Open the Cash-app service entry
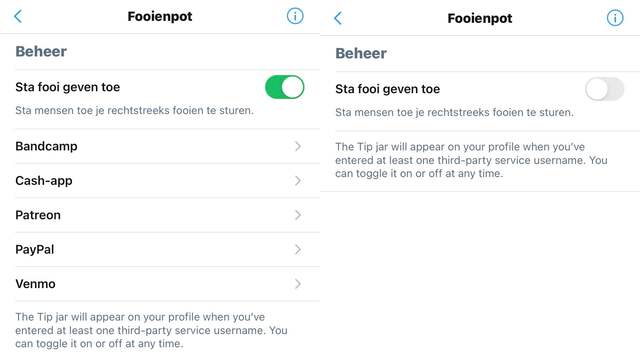640x360 pixels. point(167,180)
